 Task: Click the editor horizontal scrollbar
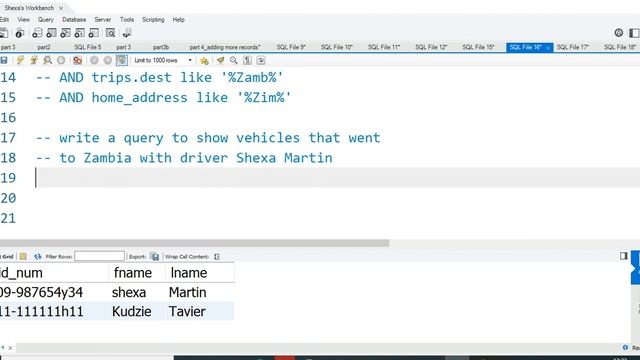point(194,243)
